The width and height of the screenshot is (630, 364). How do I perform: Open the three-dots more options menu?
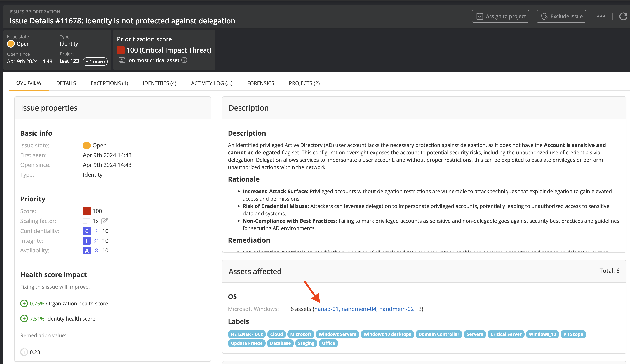click(601, 17)
